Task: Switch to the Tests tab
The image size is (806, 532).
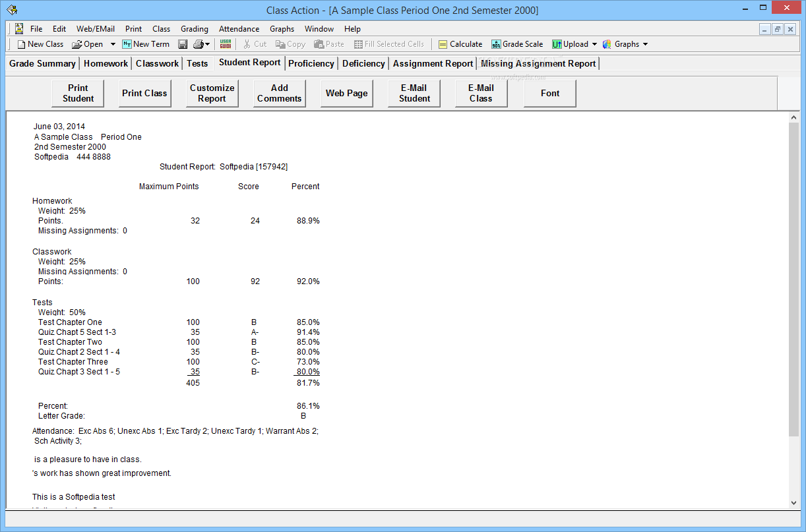Action: (x=197, y=64)
